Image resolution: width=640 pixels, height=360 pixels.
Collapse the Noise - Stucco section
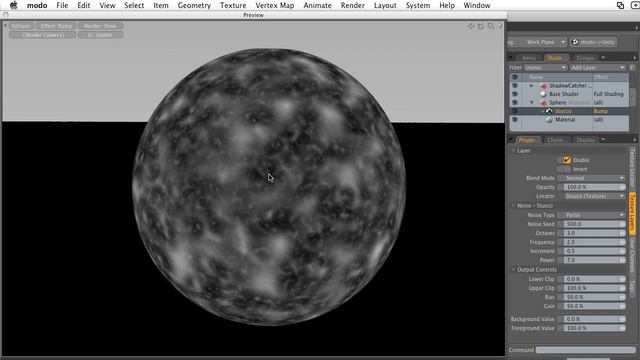[x=513, y=205]
